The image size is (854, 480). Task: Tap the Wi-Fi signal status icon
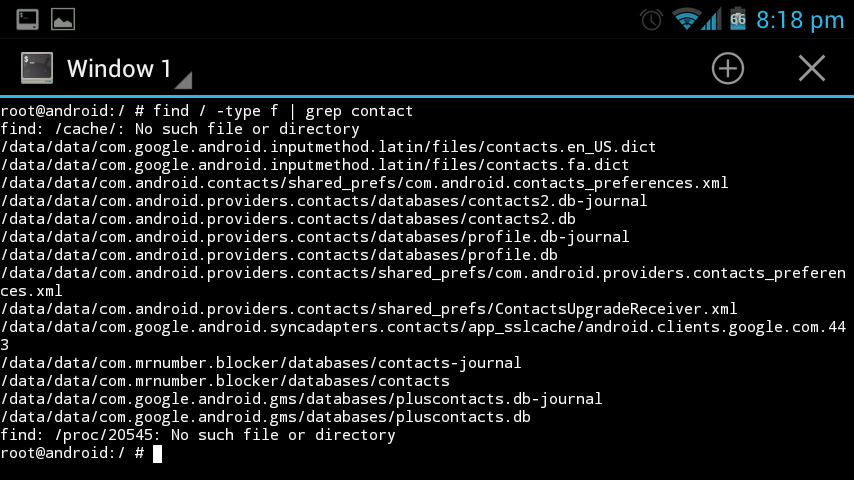coord(685,19)
